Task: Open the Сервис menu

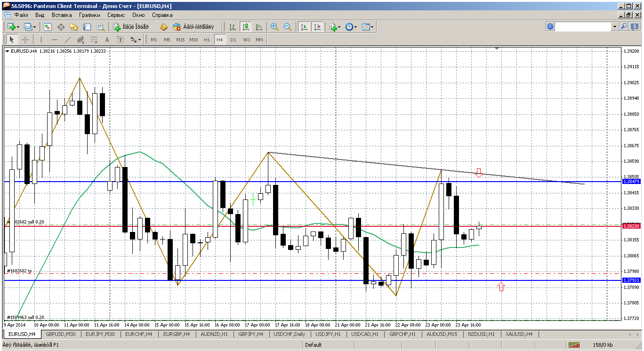Action: pos(116,15)
